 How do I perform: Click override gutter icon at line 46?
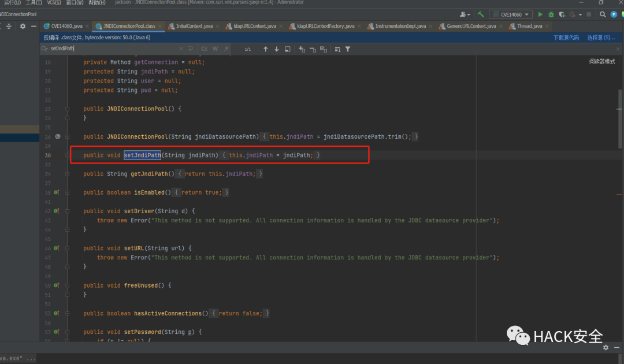[57, 248]
